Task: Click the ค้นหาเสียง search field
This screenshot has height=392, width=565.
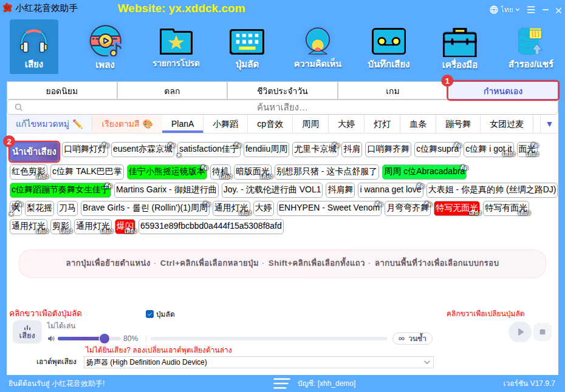Action: (x=282, y=107)
